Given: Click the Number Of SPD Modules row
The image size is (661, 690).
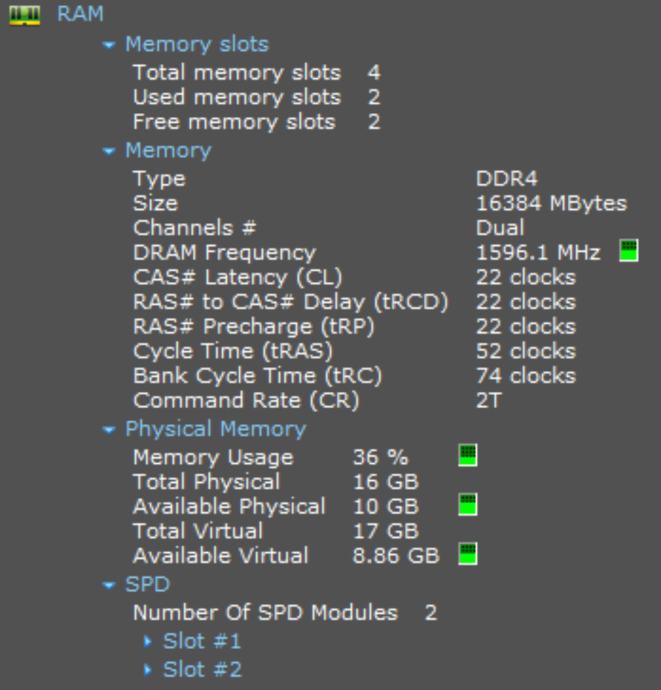Looking at the screenshot, I should tap(264, 612).
